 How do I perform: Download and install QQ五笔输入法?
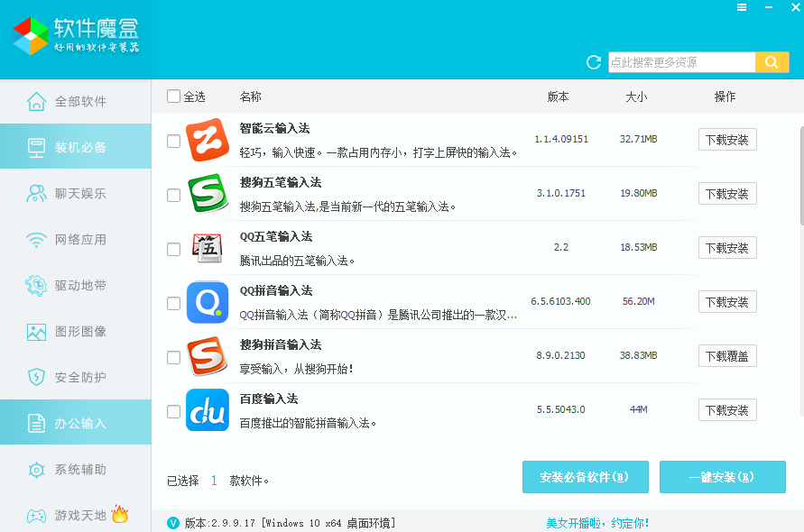pos(727,248)
